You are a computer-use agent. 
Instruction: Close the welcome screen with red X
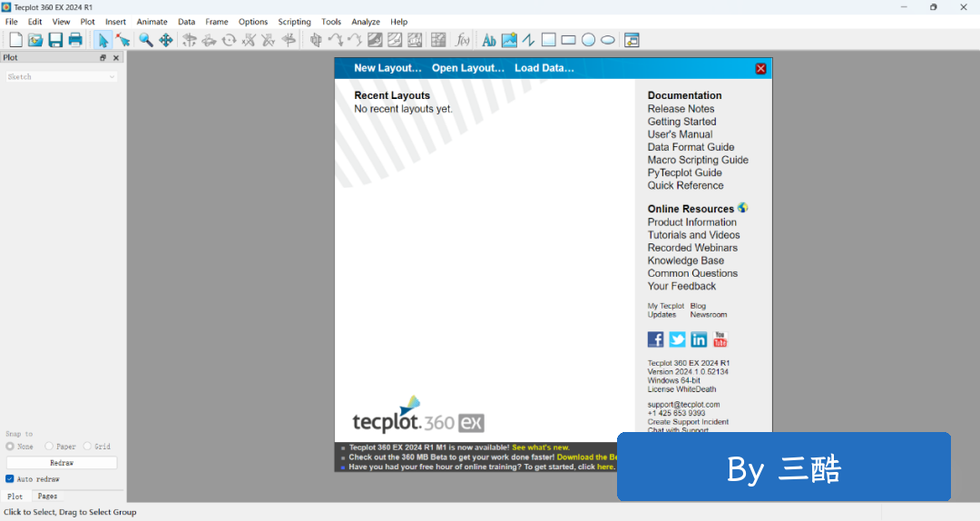pos(760,69)
